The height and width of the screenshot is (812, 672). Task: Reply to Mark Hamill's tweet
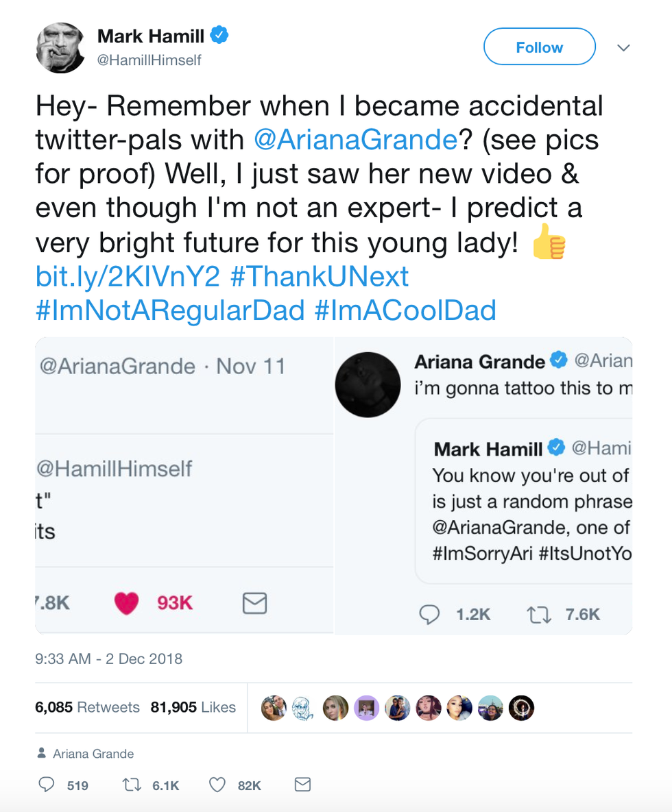click(47, 785)
